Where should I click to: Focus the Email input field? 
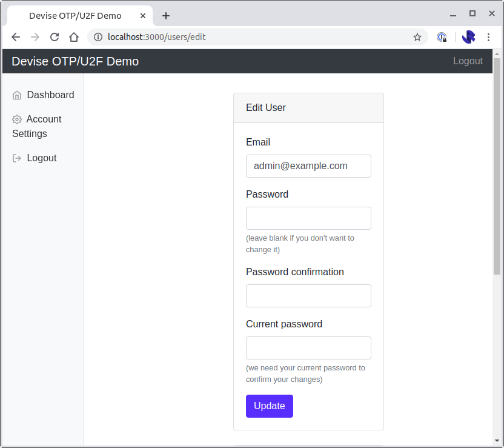tap(308, 166)
